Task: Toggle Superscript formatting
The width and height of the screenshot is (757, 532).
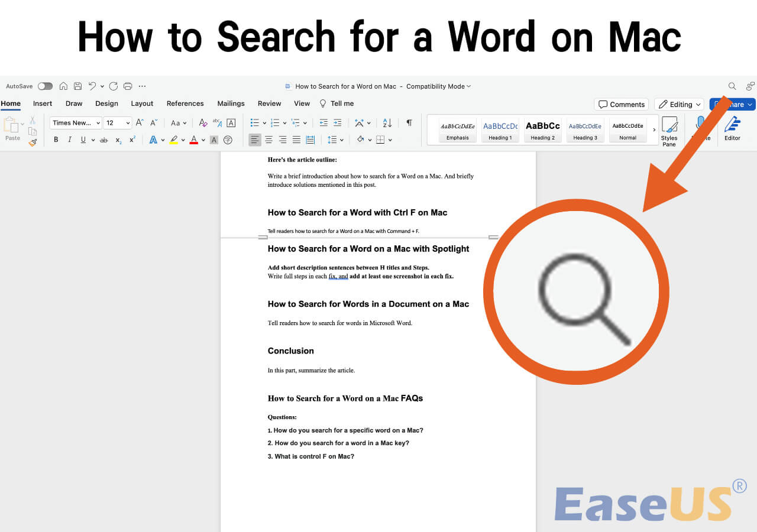Action: coord(132,140)
